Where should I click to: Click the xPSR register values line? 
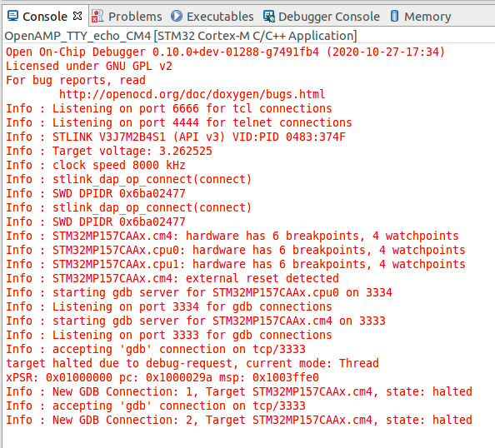pos(162,377)
